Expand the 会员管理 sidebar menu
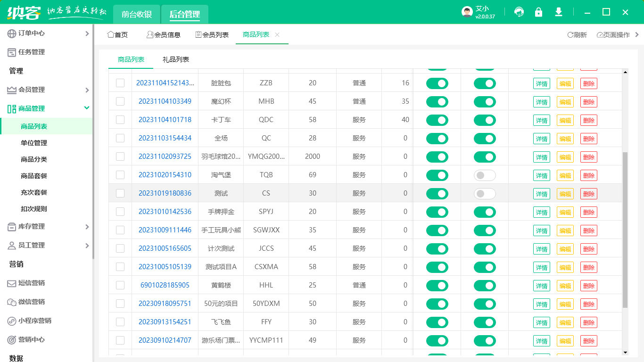The width and height of the screenshot is (644, 362). tap(87, 90)
